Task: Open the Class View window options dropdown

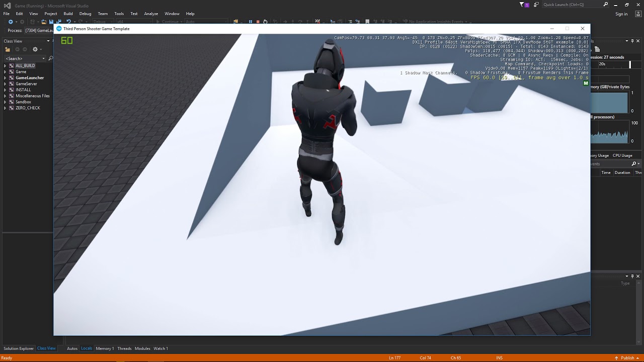Action: tap(48, 41)
